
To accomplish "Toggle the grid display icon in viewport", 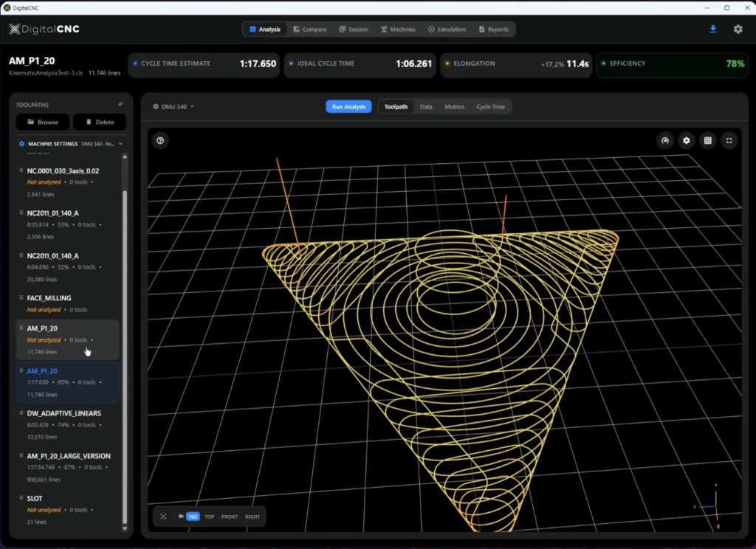I will click(x=708, y=140).
